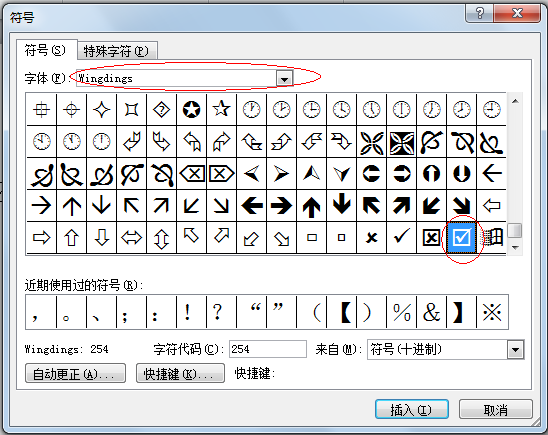Open the Wingdings font dropdown
548x435 pixels.
[284, 79]
